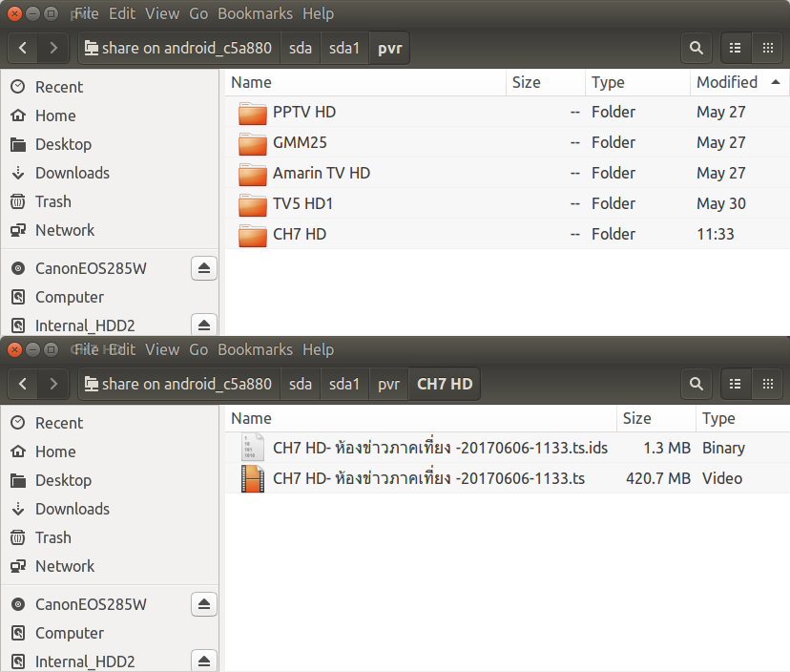790x672 pixels.
Task: Navigate up to 'pvr' from CH7 HD window
Action: click(388, 384)
